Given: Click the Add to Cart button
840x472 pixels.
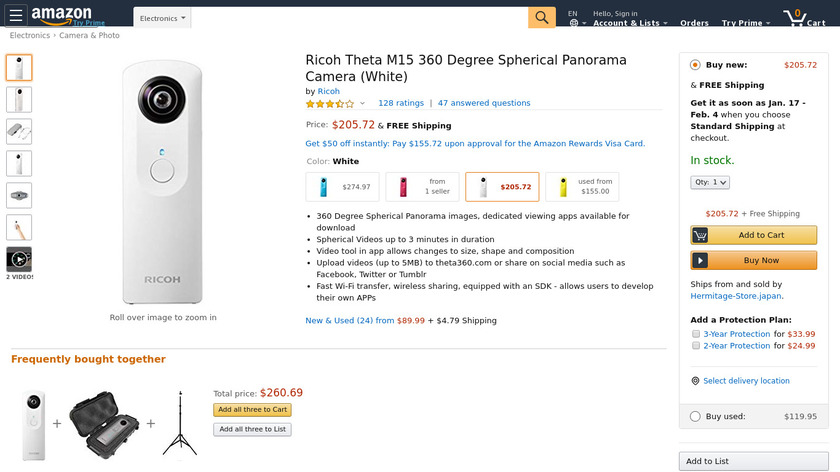Looking at the screenshot, I should click(x=753, y=235).
